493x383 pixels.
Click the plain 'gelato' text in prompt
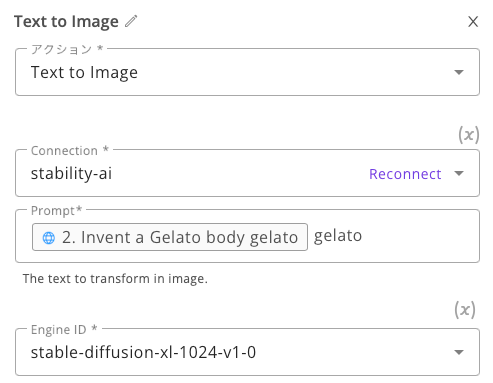338,236
